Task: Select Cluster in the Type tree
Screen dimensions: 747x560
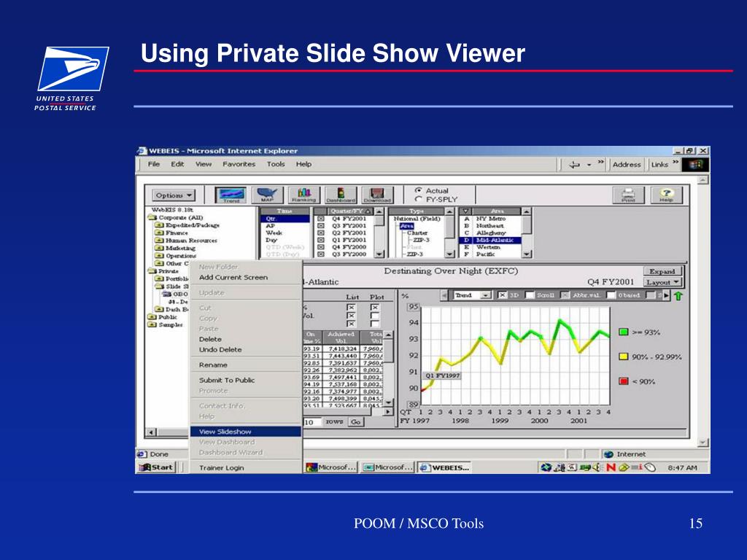Action: [417, 233]
